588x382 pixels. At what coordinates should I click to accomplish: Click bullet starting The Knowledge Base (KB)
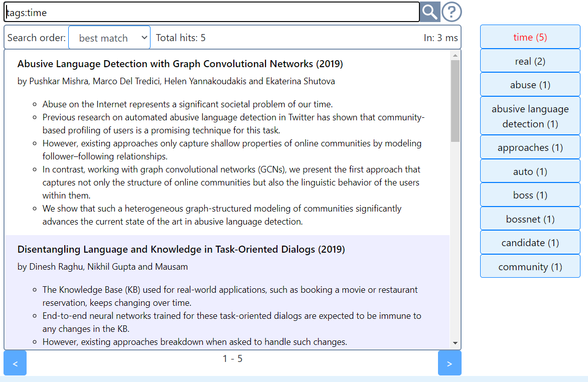tap(230, 296)
